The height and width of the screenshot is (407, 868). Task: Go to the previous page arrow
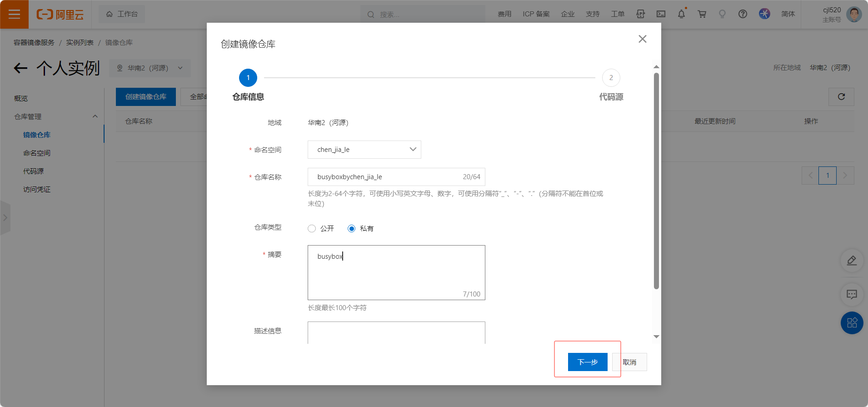[x=810, y=176]
